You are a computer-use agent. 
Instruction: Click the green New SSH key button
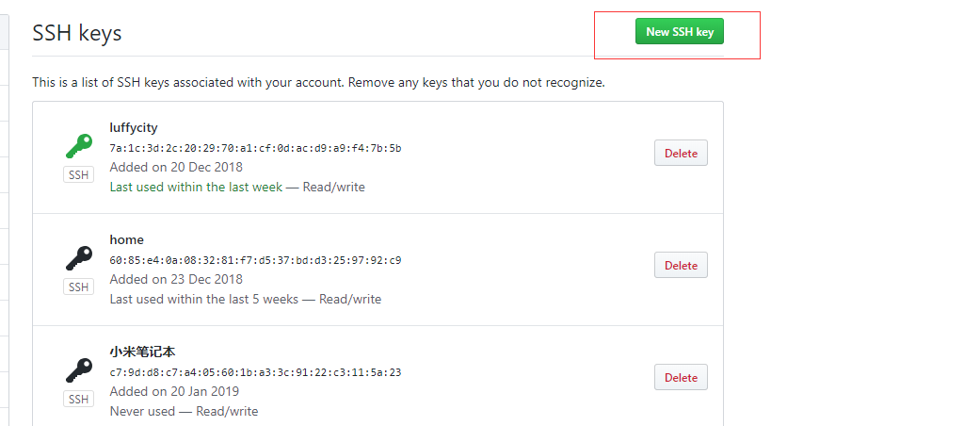(x=680, y=31)
